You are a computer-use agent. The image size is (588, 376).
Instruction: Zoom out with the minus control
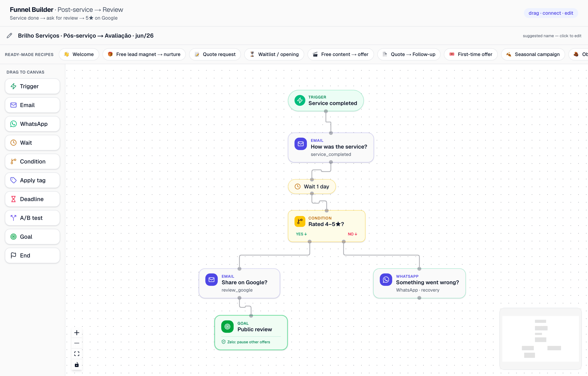coord(77,343)
